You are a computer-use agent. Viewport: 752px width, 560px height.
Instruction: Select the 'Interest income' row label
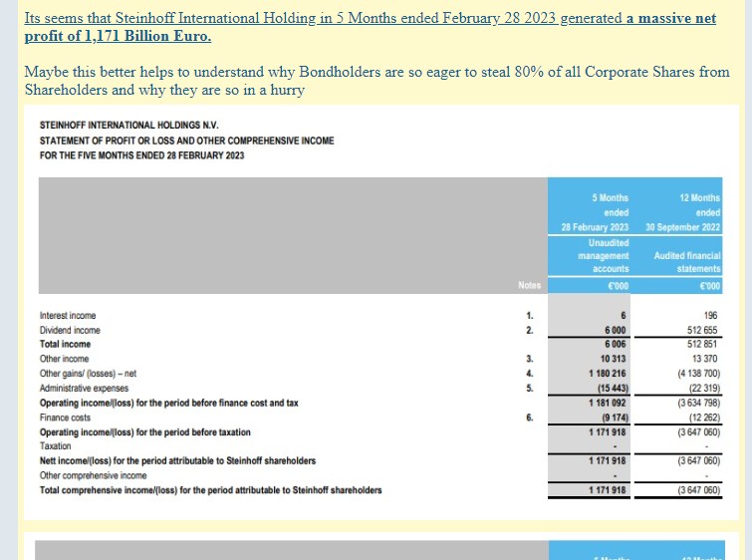click(70, 315)
